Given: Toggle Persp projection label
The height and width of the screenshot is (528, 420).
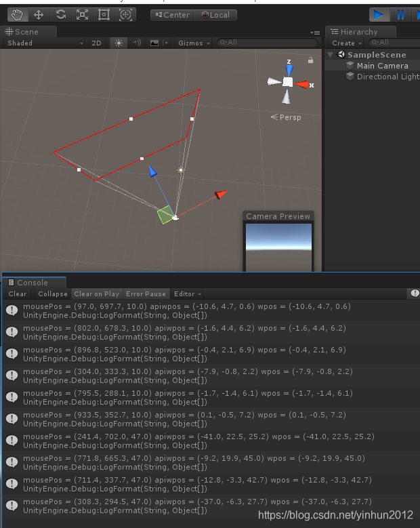Looking at the screenshot, I should 286,117.
